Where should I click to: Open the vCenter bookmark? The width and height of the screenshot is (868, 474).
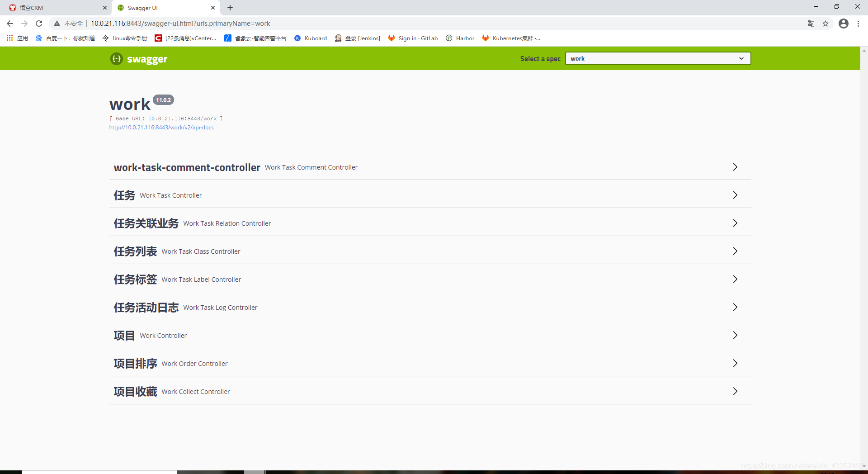click(x=185, y=38)
